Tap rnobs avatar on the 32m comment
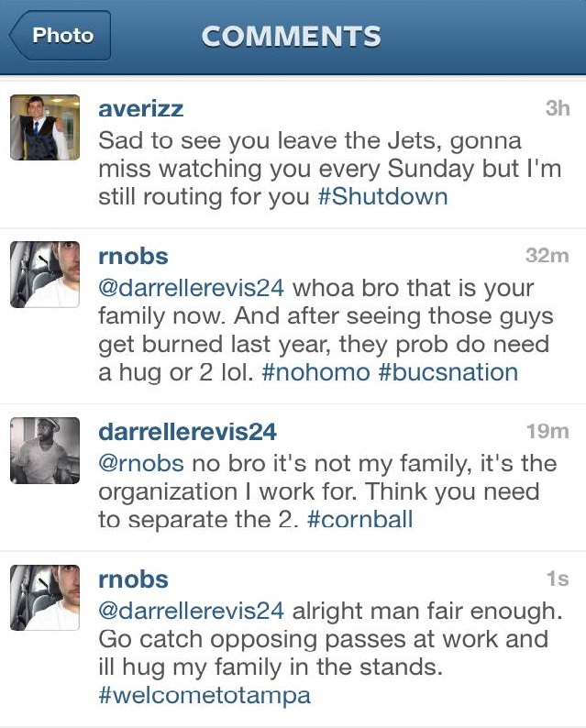Viewport: 586px width, 728px height. click(x=45, y=274)
